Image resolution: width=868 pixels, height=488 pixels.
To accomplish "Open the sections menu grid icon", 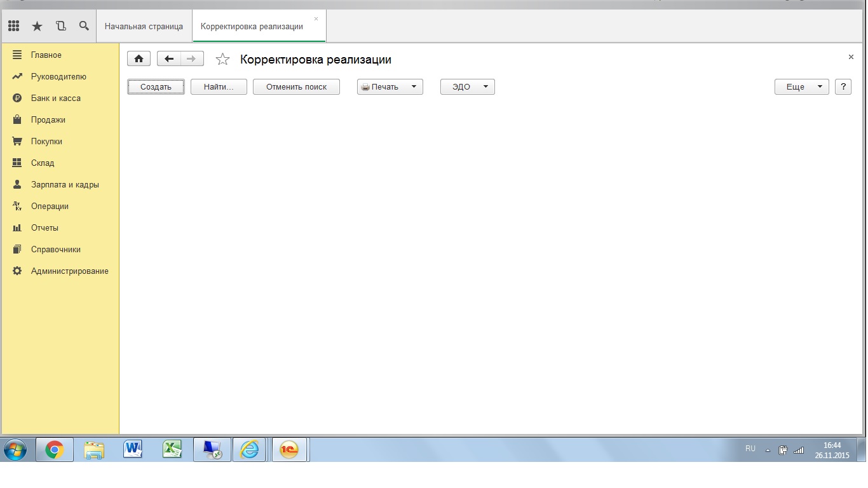I will [13, 26].
